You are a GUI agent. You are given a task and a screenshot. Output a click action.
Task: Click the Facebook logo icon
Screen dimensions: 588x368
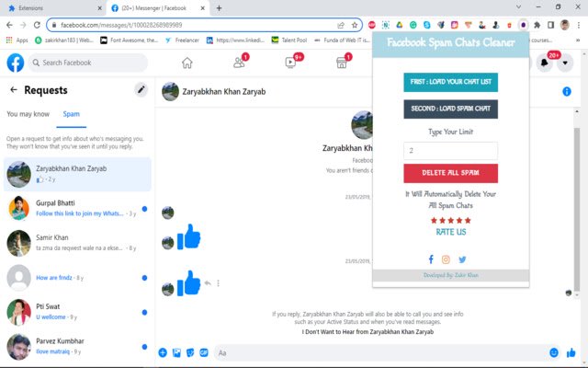pyautogui.click(x=16, y=63)
